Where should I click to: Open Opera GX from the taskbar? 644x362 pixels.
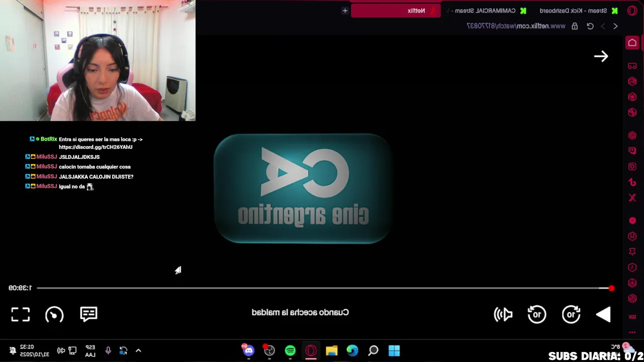click(311, 350)
